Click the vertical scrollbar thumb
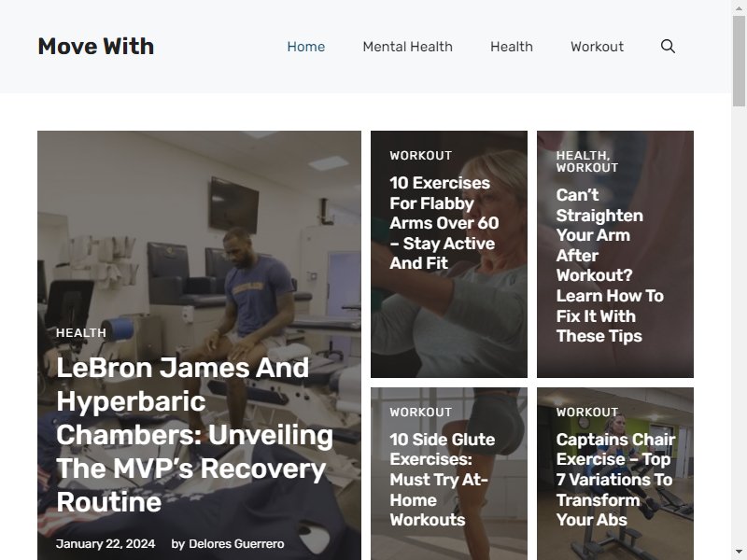Viewport: 747px width, 560px height. 739,61
